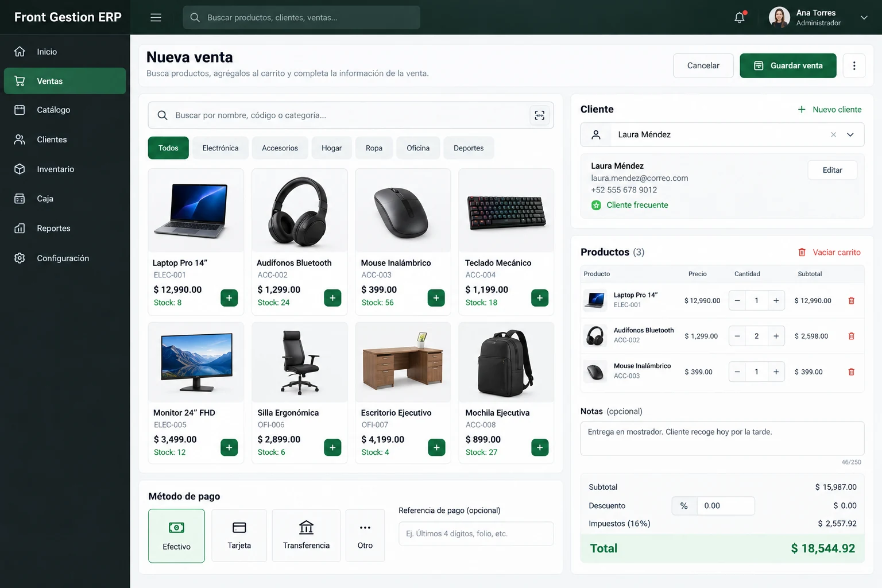Click the barcode scanner icon in product search

(540, 115)
